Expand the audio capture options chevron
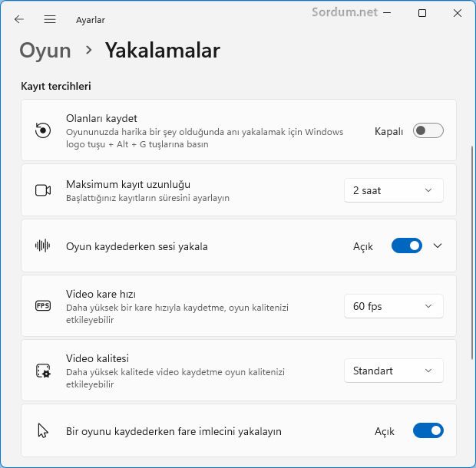Viewport: 476px width, 468px height. pyautogui.click(x=438, y=246)
